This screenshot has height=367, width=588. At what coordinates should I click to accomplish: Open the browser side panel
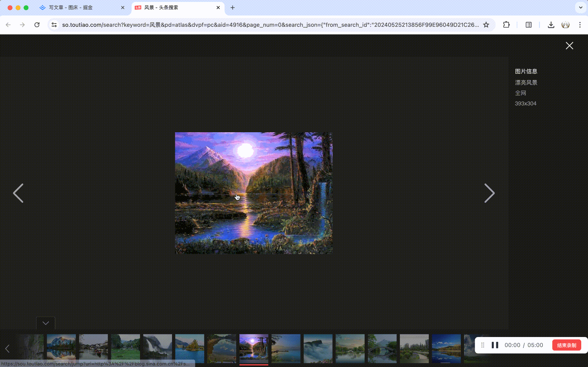(x=529, y=25)
